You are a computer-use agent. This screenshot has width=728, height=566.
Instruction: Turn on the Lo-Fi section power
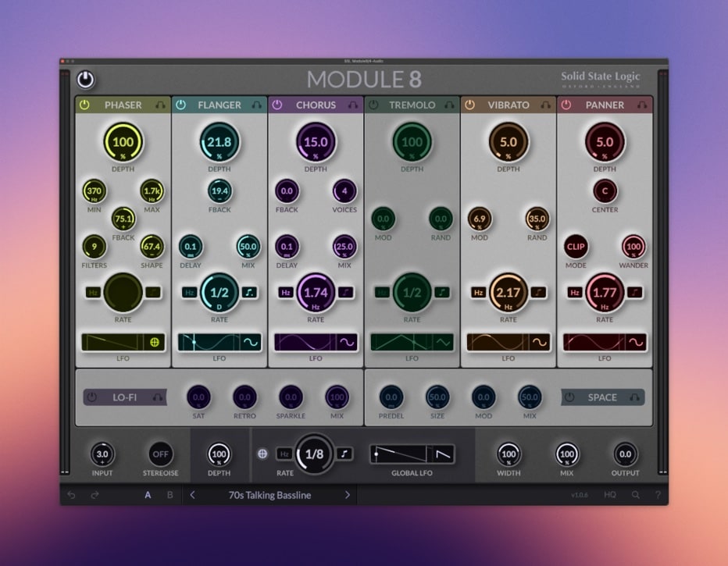point(92,397)
